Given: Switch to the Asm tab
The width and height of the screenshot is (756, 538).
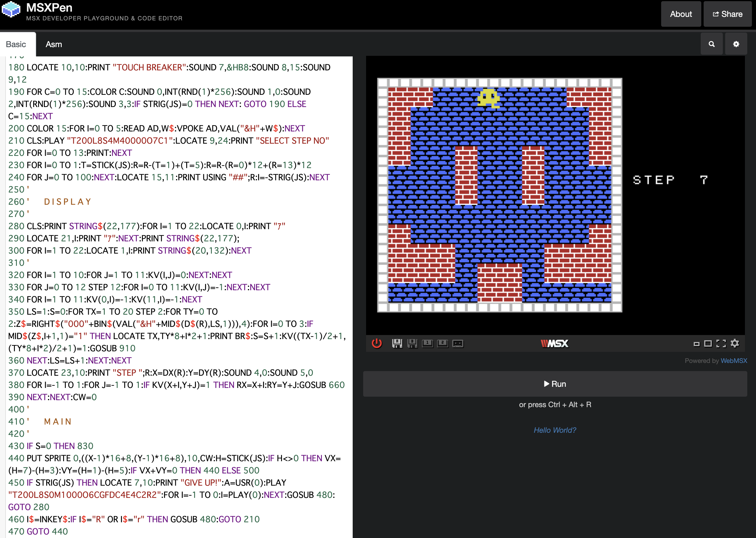Looking at the screenshot, I should click(54, 44).
